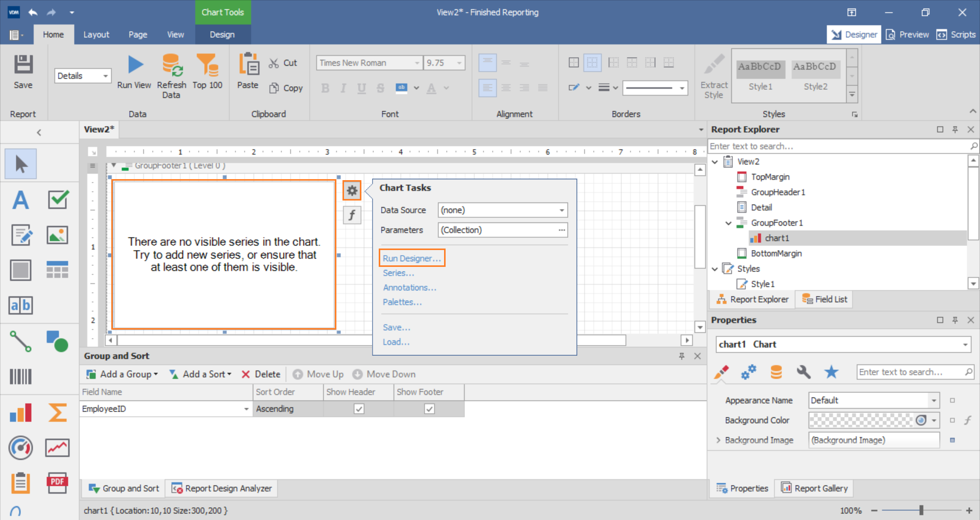Pick the Rich Text control in the toolbox
The width and height of the screenshot is (980, 520).
tap(21, 235)
